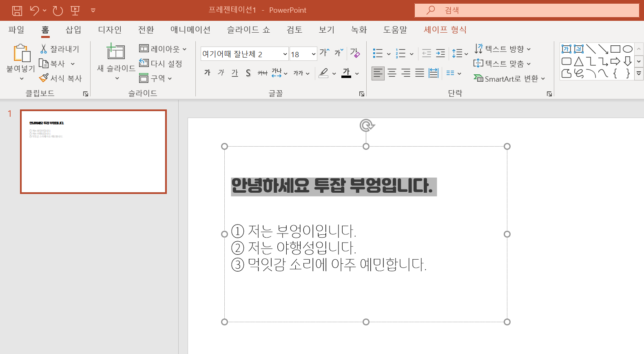The height and width of the screenshot is (354, 644).
Task: Toggle align text left
Action: point(378,73)
